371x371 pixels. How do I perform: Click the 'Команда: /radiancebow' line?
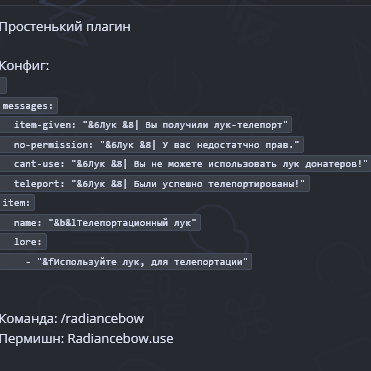[72, 319]
